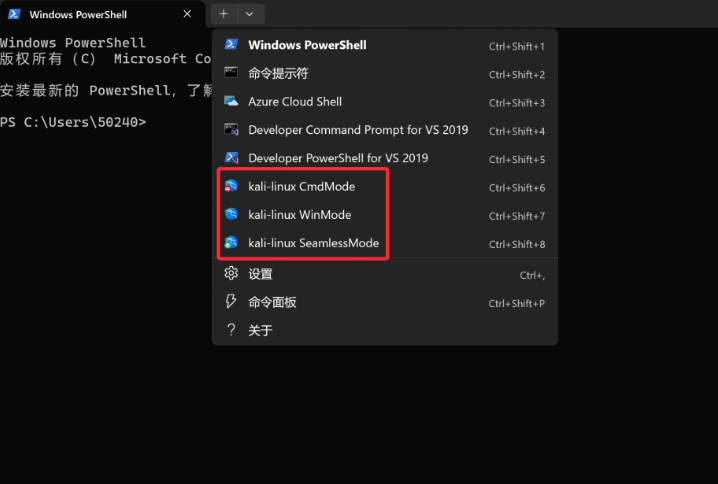Screen dimensions: 718x484
Task: Click the Command Prompt (命令提示符) icon
Action: pos(231,72)
